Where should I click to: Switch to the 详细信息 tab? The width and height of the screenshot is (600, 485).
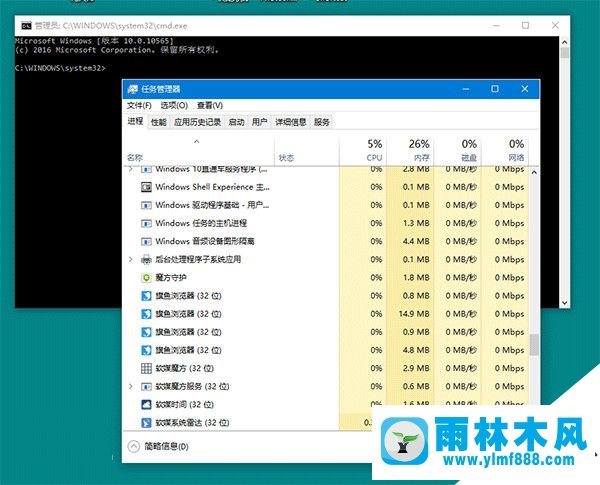[290, 122]
